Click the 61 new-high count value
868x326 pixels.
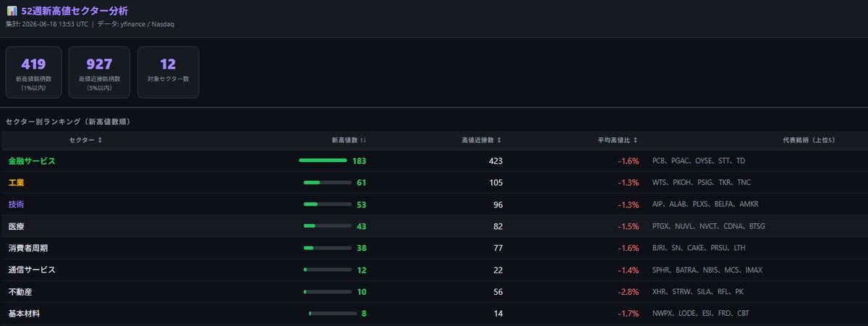point(362,183)
